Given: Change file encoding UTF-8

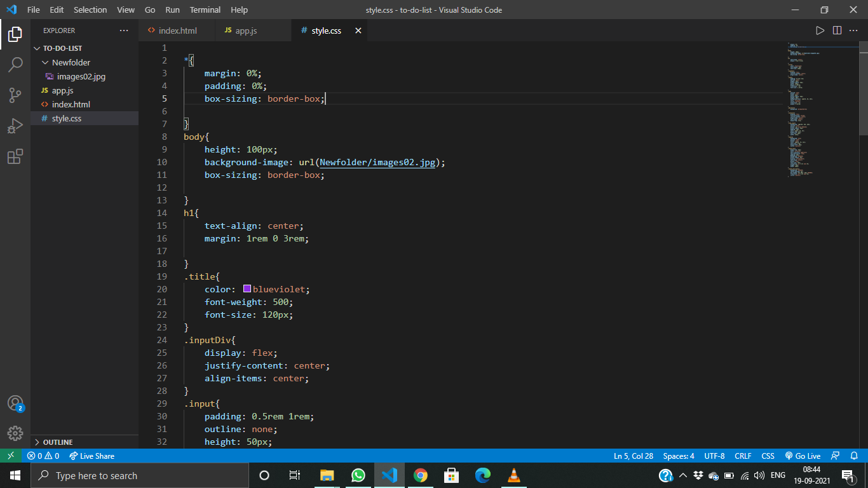Looking at the screenshot, I should pyautogui.click(x=714, y=456).
